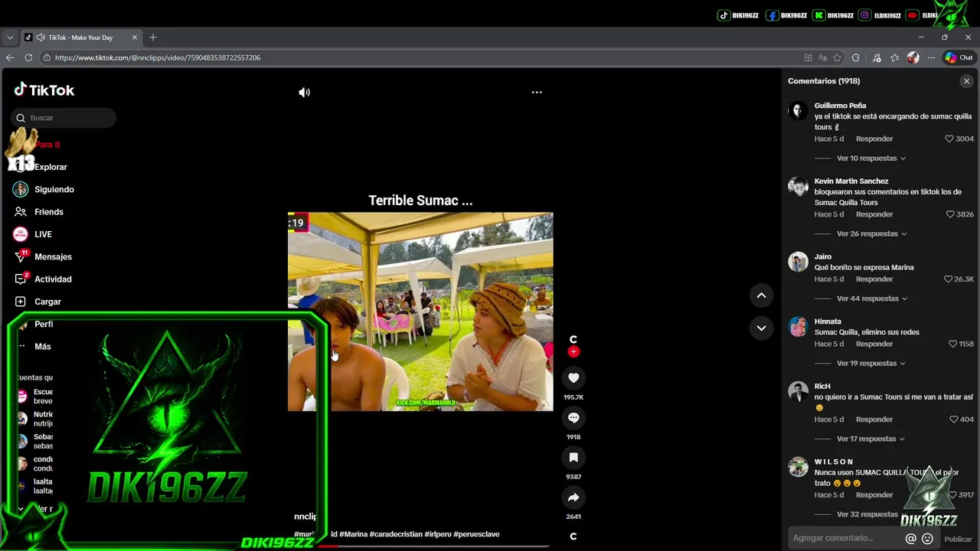Click the #caradecristian hashtag
980x551 pixels.
396,534
